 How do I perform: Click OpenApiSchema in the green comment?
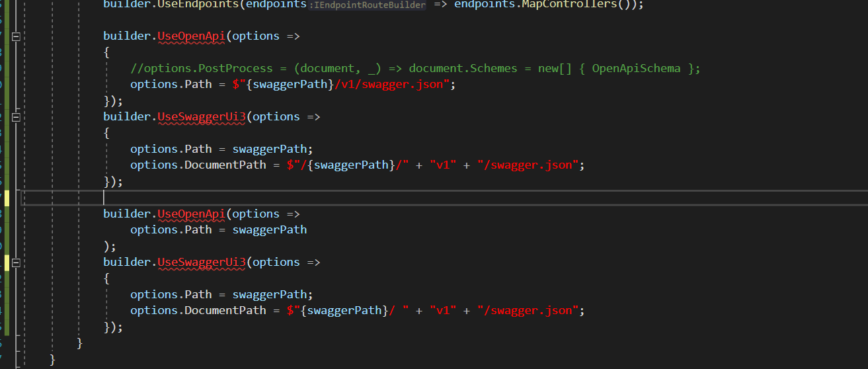pos(636,68)
